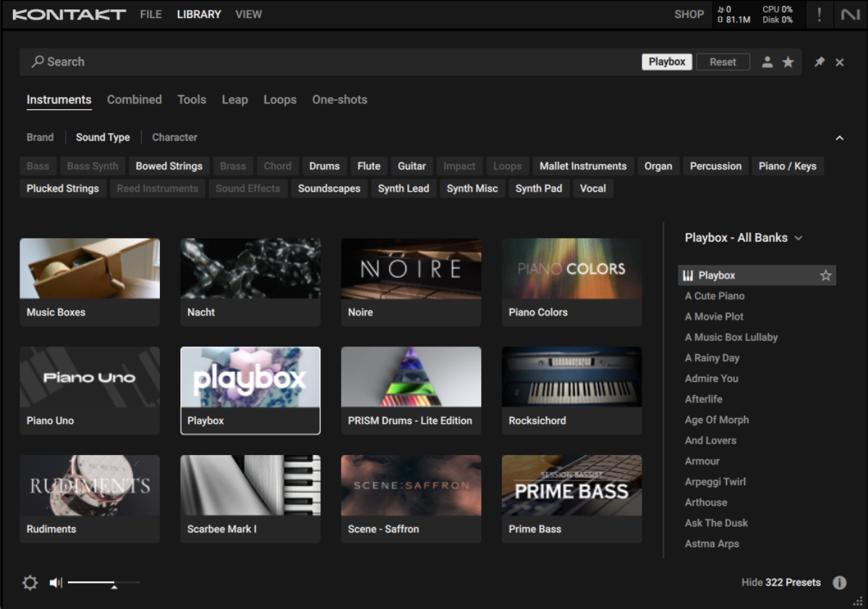This screenshot has height=609, width=868.
Task: Select the Prime Bass library tile
Action: click(x=571, y=499)
